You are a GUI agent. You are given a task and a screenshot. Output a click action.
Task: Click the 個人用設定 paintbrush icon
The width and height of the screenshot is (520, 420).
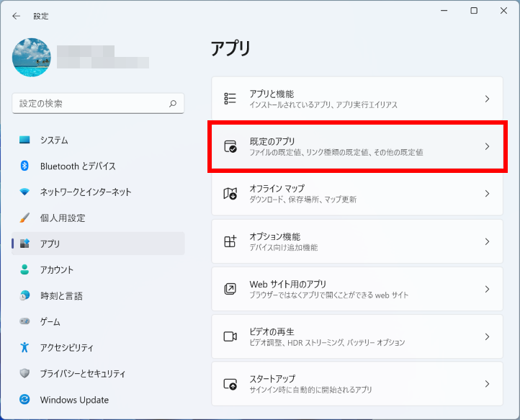[x=24, y=218]
